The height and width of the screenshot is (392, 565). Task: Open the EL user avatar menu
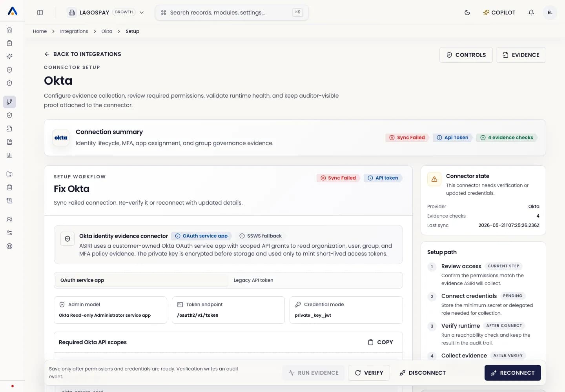pyautogui.click(x=550, y=13)
